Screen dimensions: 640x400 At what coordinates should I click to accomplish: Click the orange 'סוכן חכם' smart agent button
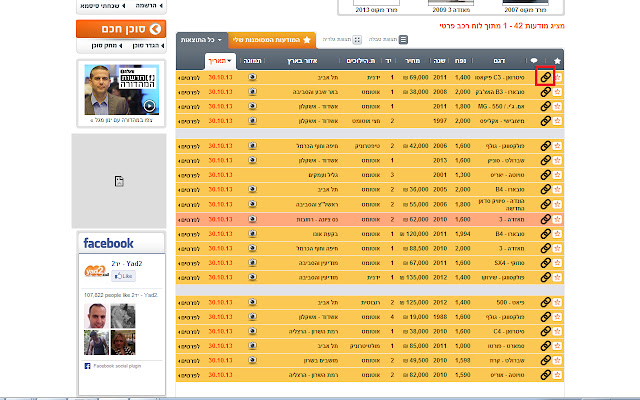tap(121, 29)
